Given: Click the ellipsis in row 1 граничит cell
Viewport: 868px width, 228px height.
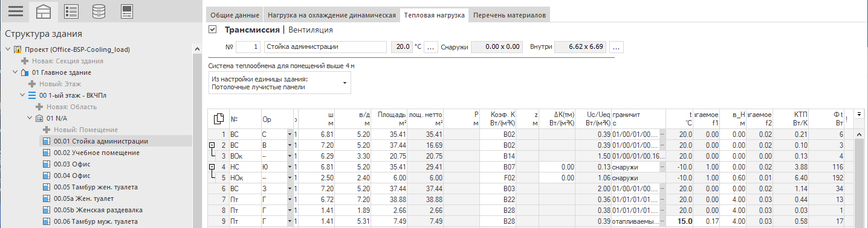Looking at the screenshot, I should click(x=662, y=134).
